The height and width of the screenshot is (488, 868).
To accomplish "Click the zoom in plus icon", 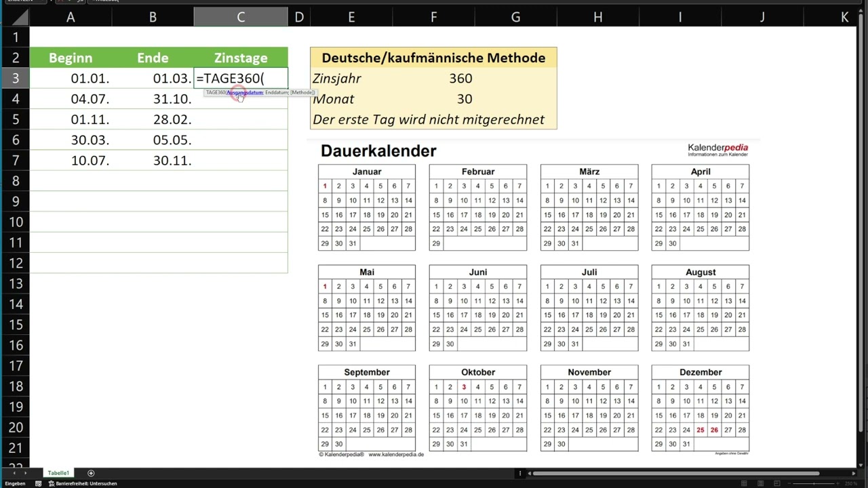I will pyautogui.click(x=837, y=483).
